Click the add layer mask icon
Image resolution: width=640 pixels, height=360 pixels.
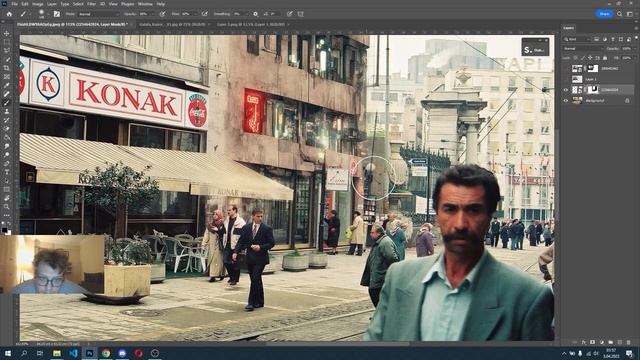click(x=593, y=342)
